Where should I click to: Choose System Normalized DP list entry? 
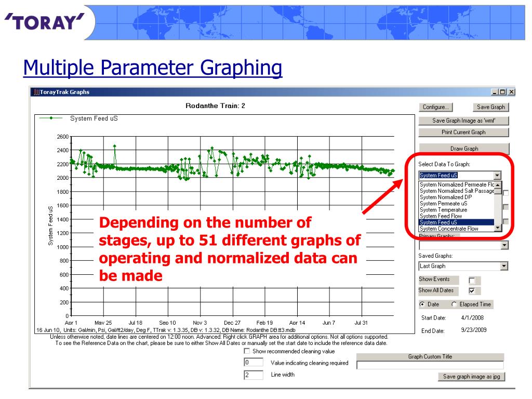[457, 197]
